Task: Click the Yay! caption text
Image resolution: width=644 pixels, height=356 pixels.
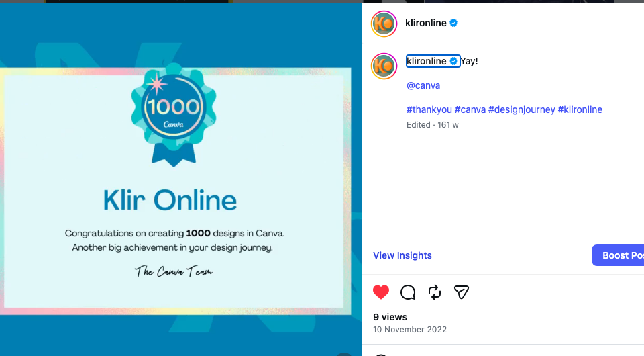Action: [x=469, y=61]
